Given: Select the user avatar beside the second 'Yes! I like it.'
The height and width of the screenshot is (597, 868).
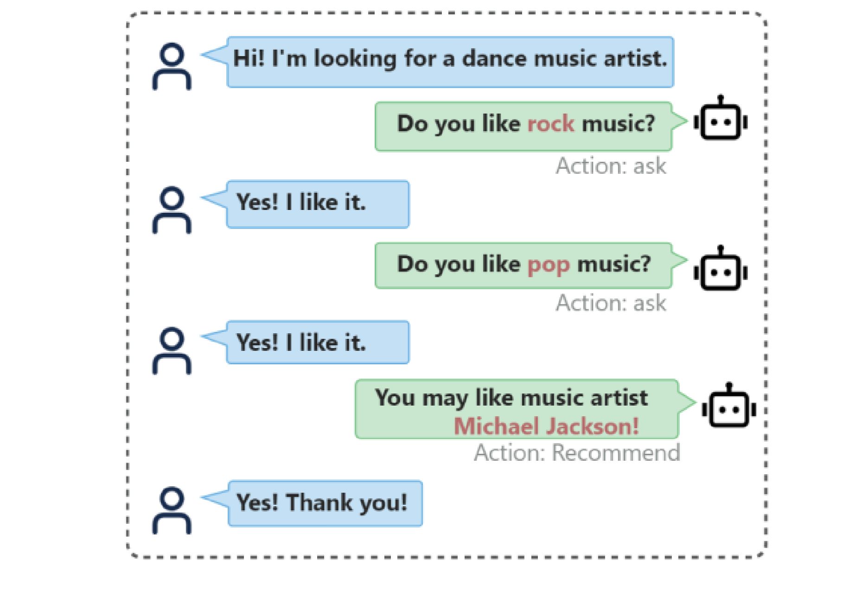Looking at the screenshot, I should coord(172,350).
